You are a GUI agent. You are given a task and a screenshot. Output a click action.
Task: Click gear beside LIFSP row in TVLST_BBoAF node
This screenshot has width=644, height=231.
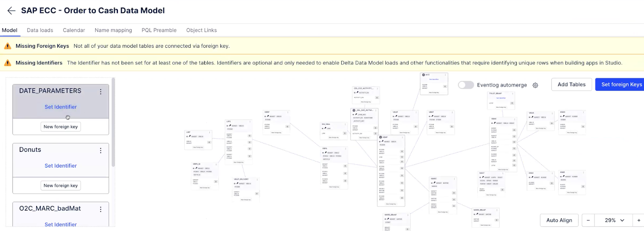512,103
